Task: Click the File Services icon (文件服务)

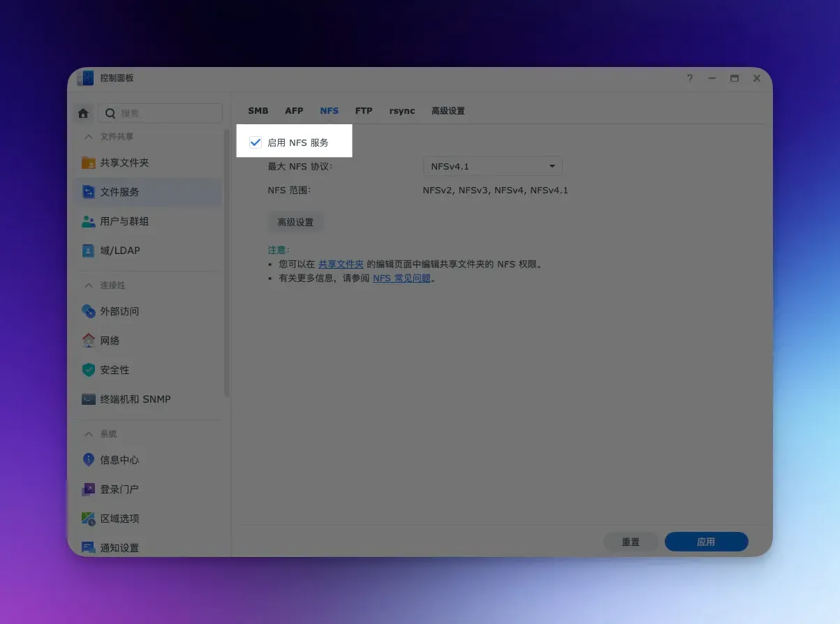Action: pyautogui.click(x=89, y=192)
